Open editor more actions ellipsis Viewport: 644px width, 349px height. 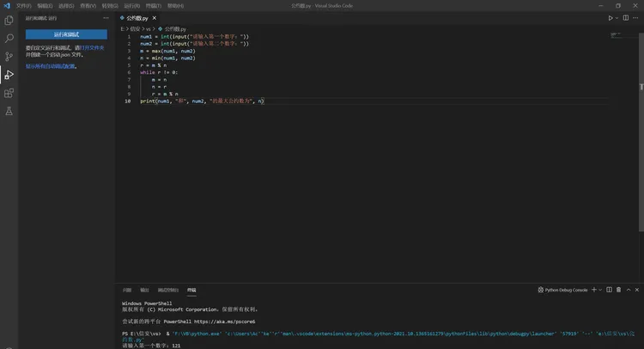point(635,18)
